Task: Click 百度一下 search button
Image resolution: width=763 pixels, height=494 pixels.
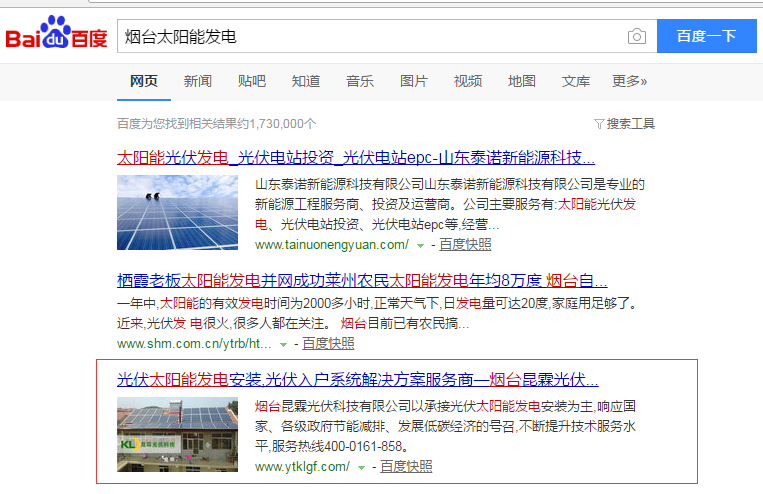Action: point(706,37)
